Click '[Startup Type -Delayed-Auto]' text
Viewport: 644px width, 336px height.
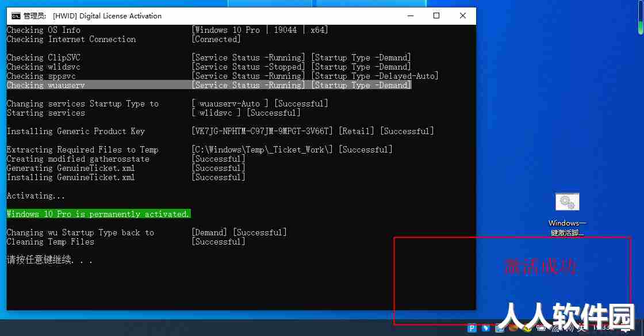(374, 76)
